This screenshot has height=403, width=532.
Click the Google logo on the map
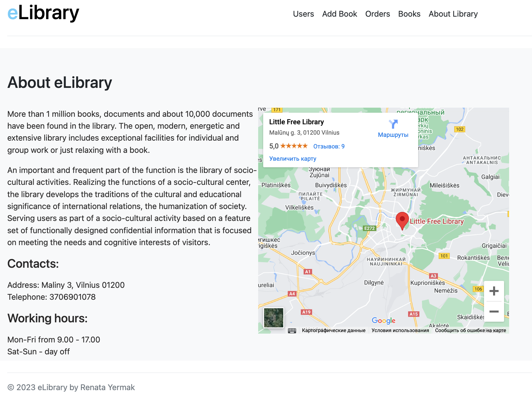(383, 320)
